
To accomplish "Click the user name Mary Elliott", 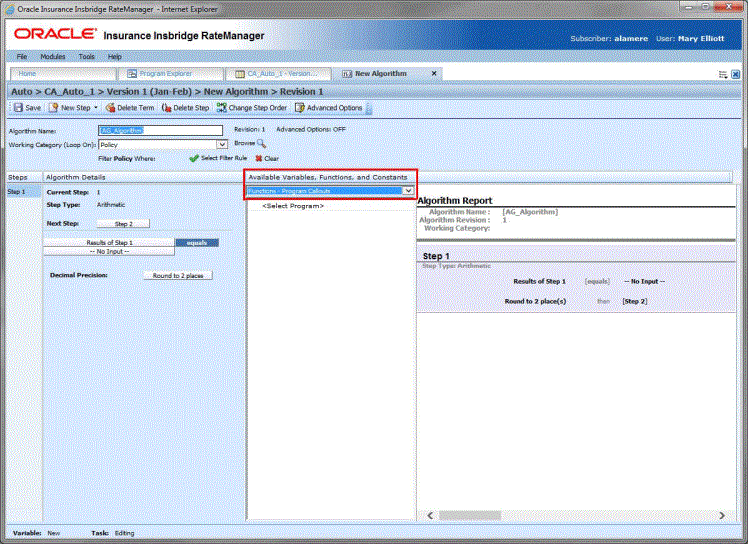I will (701, 39).
